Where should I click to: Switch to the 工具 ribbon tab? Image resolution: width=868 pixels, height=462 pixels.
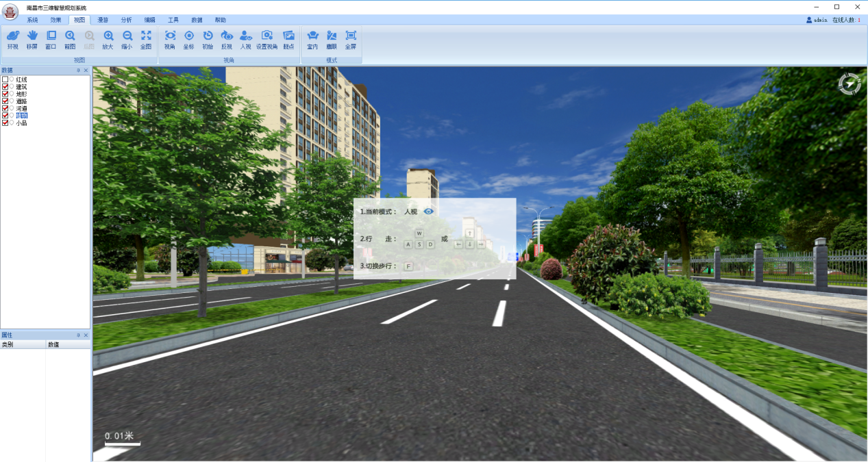coord(173,20)
